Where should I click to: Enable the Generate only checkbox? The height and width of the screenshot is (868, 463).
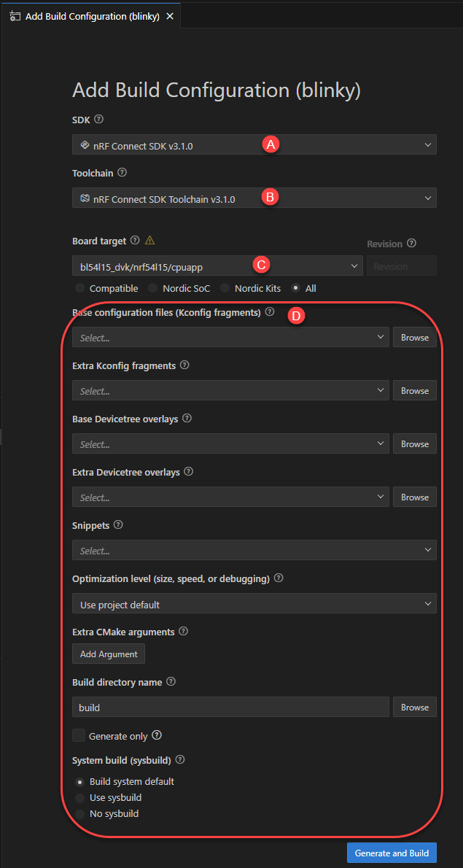pyautogui.click(x=79, y=736)
